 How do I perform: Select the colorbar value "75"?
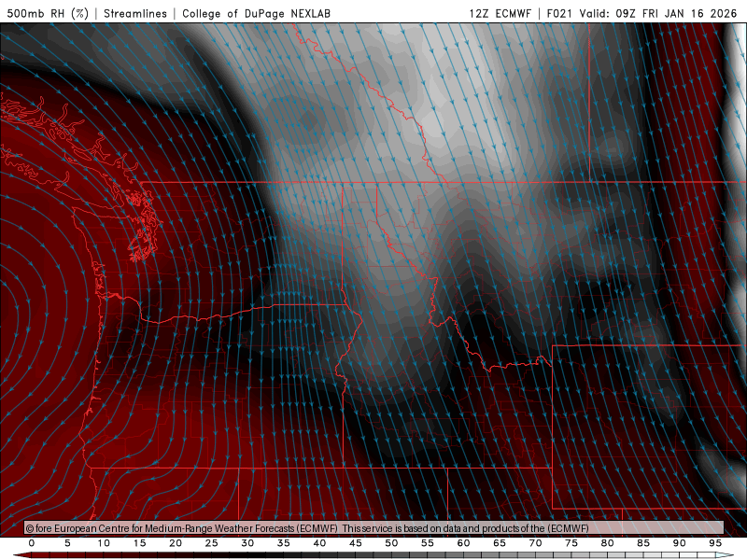(x=571, y=543)
